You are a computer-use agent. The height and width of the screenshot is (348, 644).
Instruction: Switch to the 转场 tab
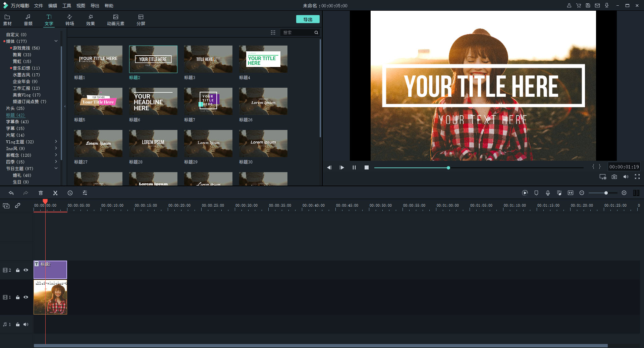pos(70,20)
